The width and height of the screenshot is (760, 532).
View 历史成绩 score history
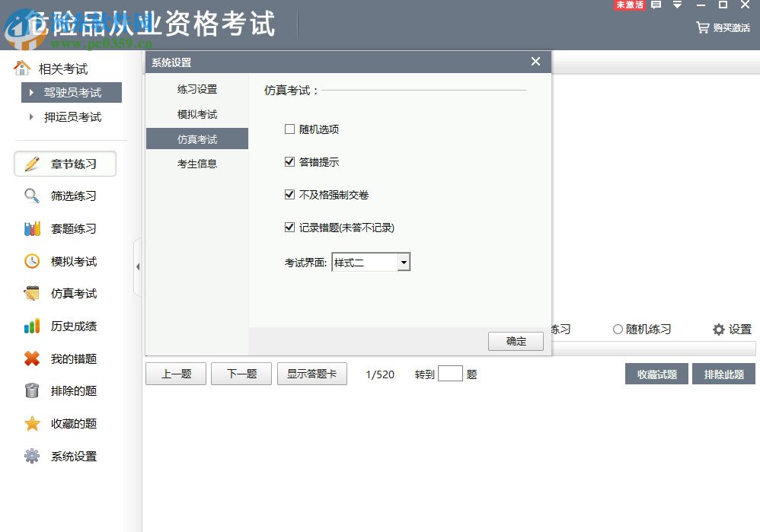(73, 326)
